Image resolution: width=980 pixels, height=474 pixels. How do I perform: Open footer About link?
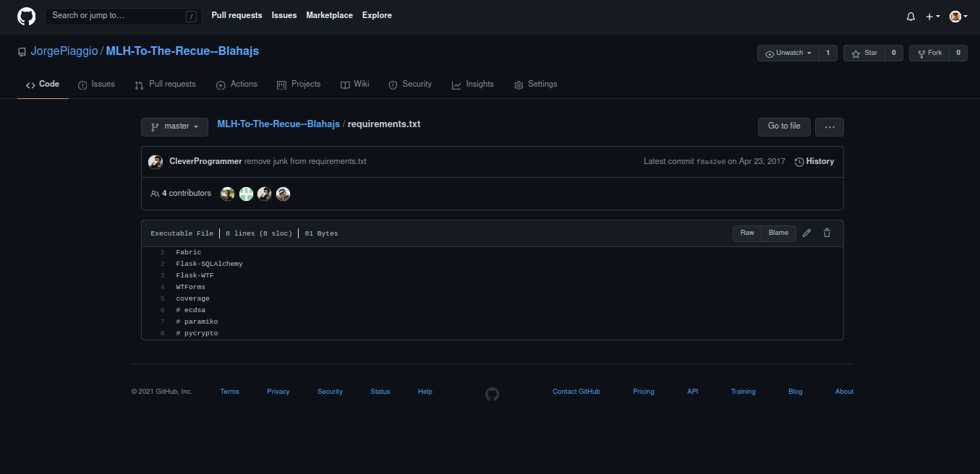[845, 392]
